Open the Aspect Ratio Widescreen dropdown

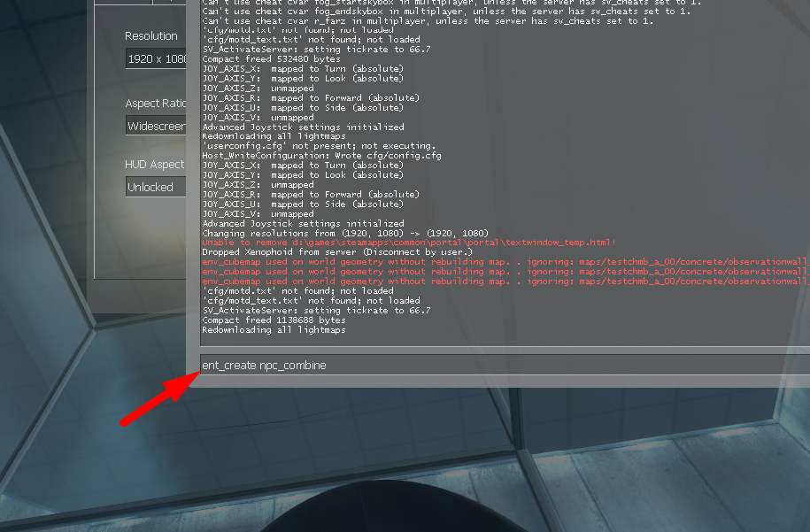tap(156, 126)
